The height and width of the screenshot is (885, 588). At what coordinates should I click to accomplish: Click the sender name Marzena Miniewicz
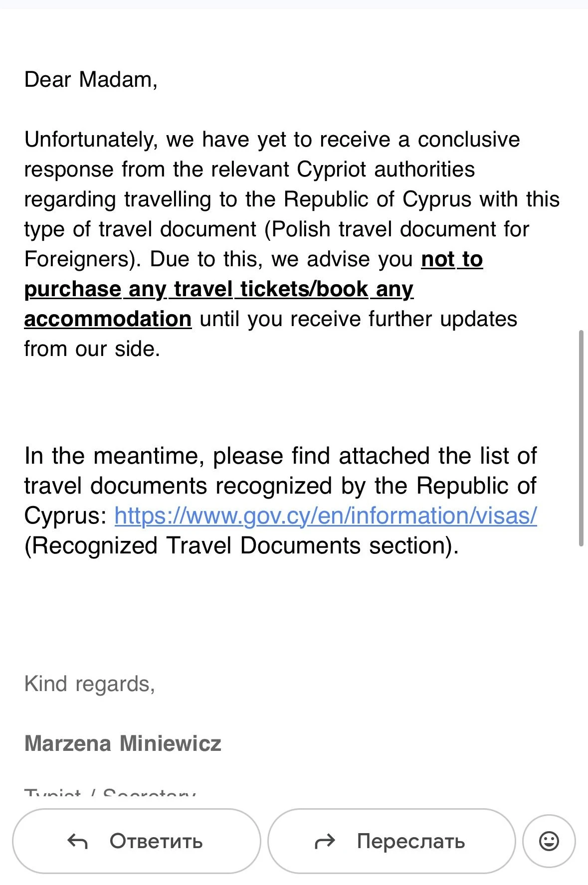pyautogui.click(x=123, y=743)
